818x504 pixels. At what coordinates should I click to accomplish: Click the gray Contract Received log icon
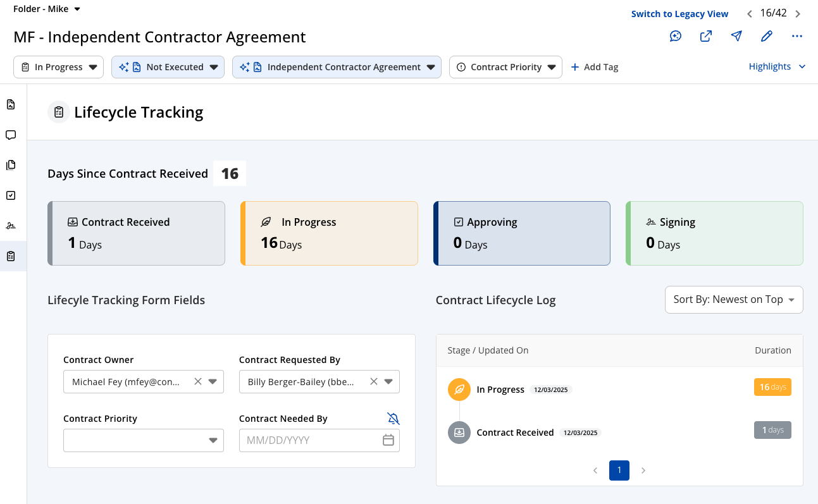pyautogui.click(x=459, y=432)
